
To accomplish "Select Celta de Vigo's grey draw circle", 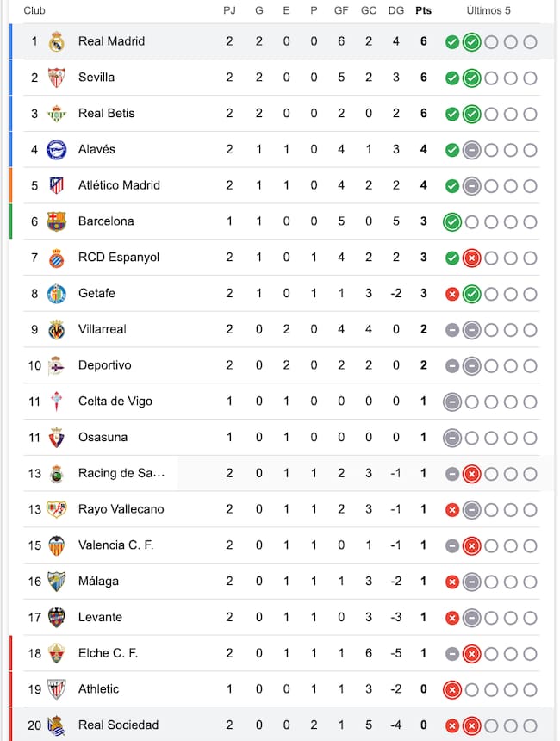I will (451, 402).
